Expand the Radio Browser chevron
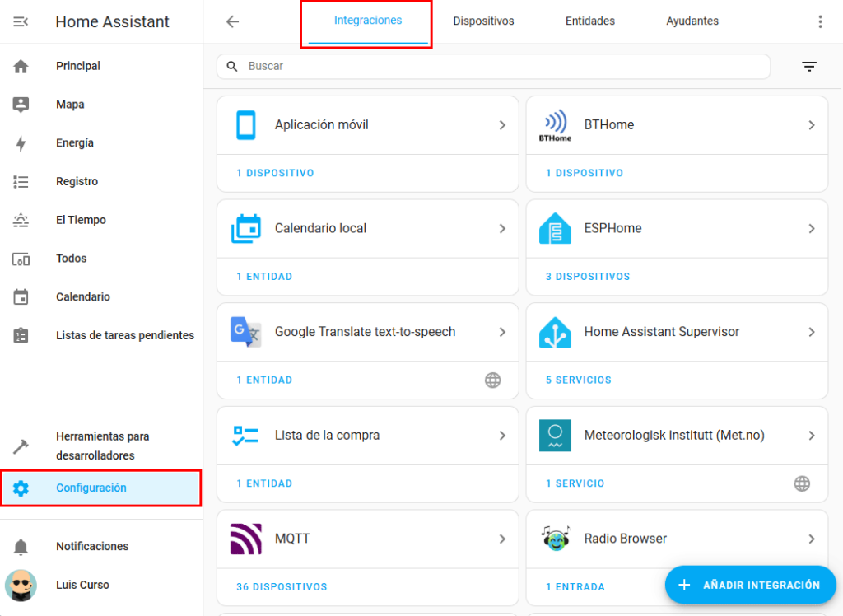 (811, 539)
